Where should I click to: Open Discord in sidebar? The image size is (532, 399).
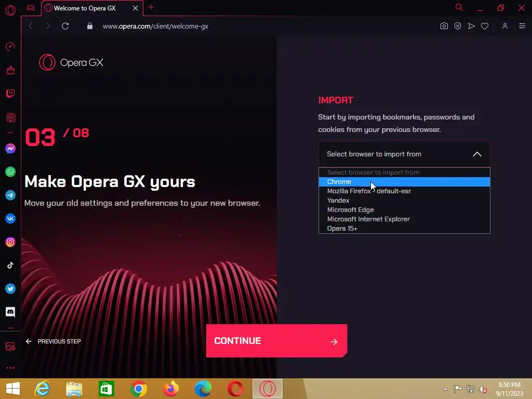10,312
